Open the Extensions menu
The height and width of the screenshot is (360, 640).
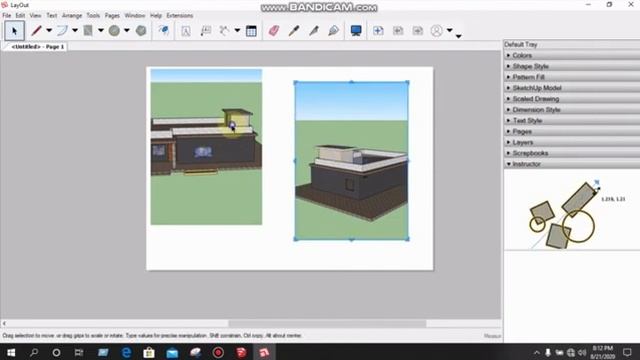pos(180,16)
